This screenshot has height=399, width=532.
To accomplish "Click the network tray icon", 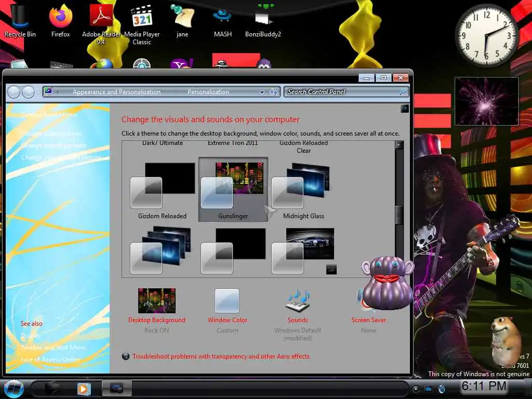I will point(429,389).
